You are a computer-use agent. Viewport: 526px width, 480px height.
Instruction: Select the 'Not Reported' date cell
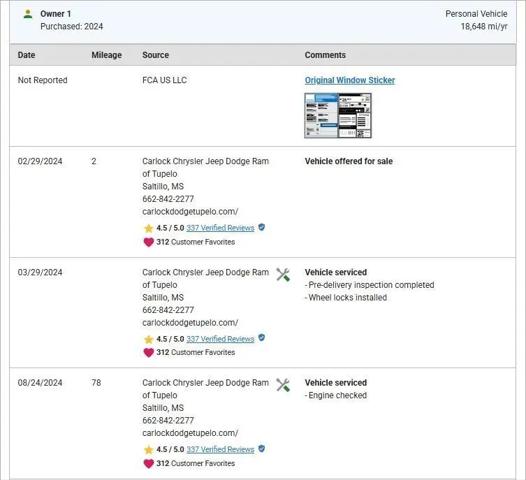click(x=43, y=80)
